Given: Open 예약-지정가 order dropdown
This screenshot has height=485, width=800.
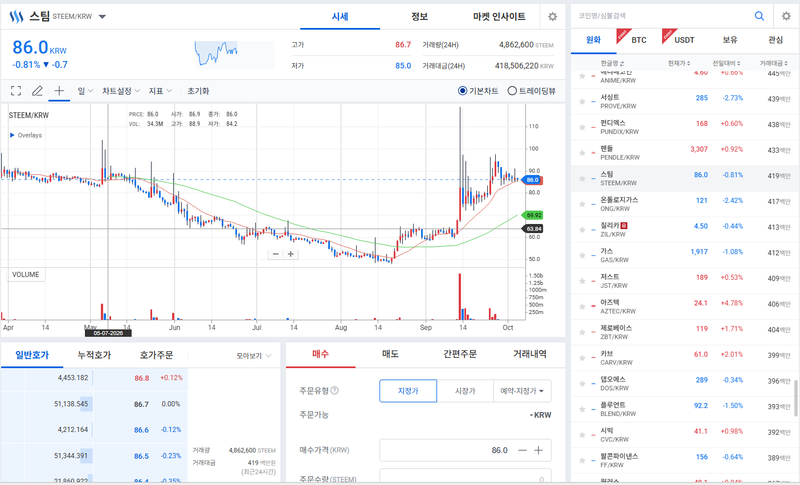Looking at the screenshot, I should click(522, 391).
